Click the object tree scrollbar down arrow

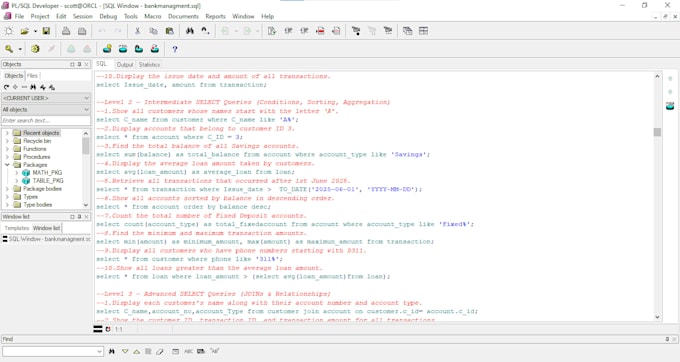point(85,205)
